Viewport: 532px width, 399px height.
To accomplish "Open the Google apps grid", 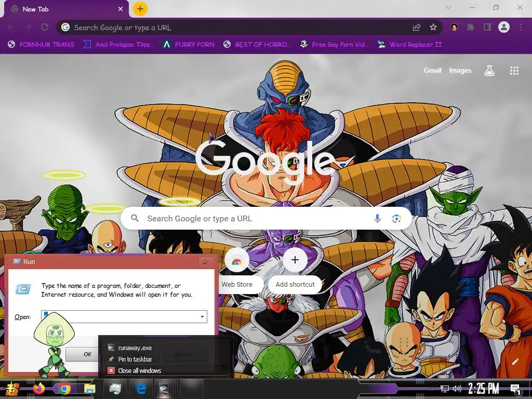I will 514,71.
